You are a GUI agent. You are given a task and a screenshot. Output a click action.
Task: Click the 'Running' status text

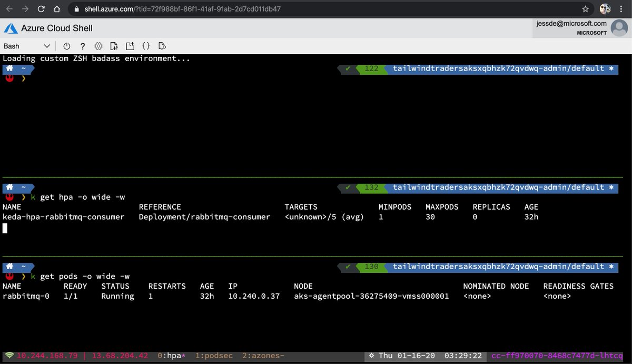point(117,296)
